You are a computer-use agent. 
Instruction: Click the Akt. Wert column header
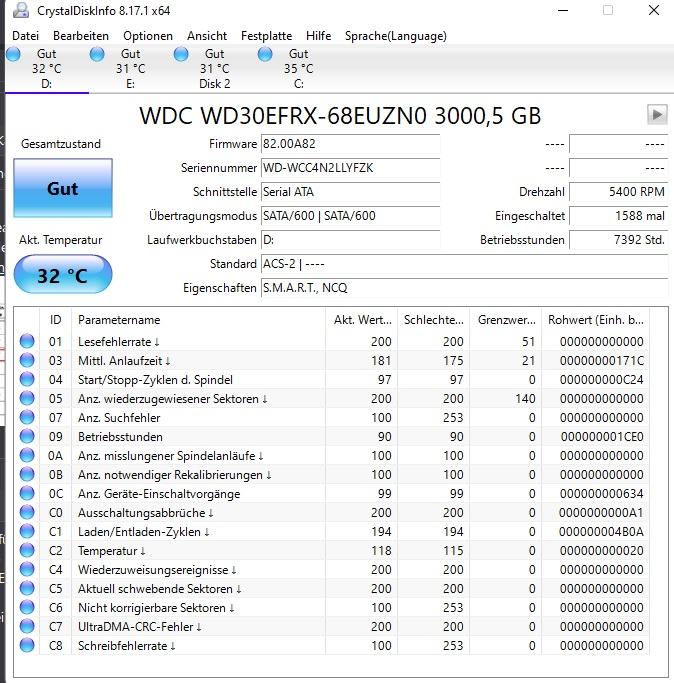pos(362,320)
